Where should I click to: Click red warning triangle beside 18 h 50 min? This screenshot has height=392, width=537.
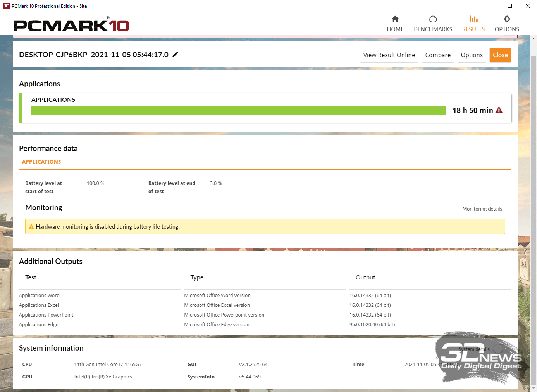499,110
